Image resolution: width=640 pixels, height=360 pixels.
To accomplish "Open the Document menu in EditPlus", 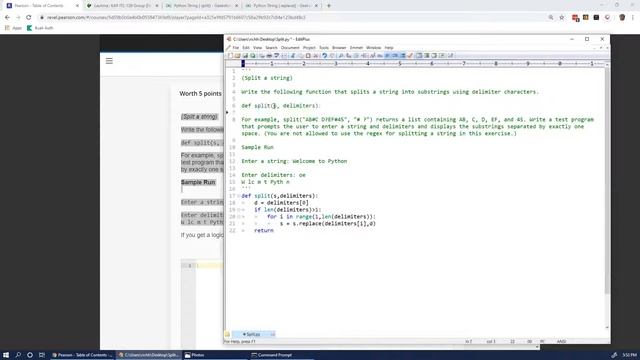I will pyautogui.click(x=290, y=48).
